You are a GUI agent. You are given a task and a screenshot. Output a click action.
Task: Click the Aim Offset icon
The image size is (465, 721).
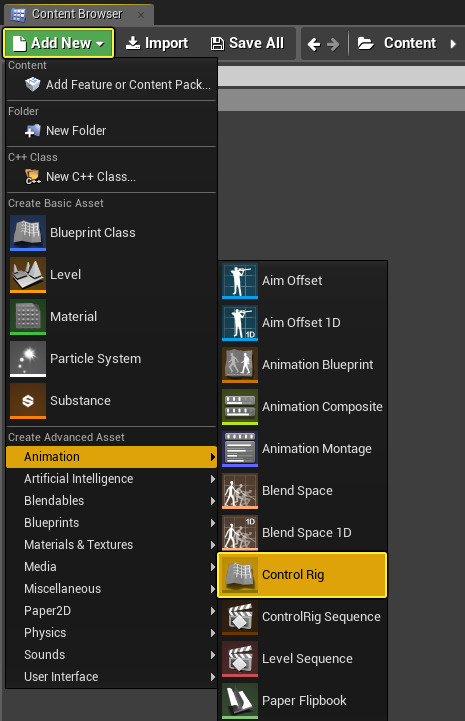point(240,281)
